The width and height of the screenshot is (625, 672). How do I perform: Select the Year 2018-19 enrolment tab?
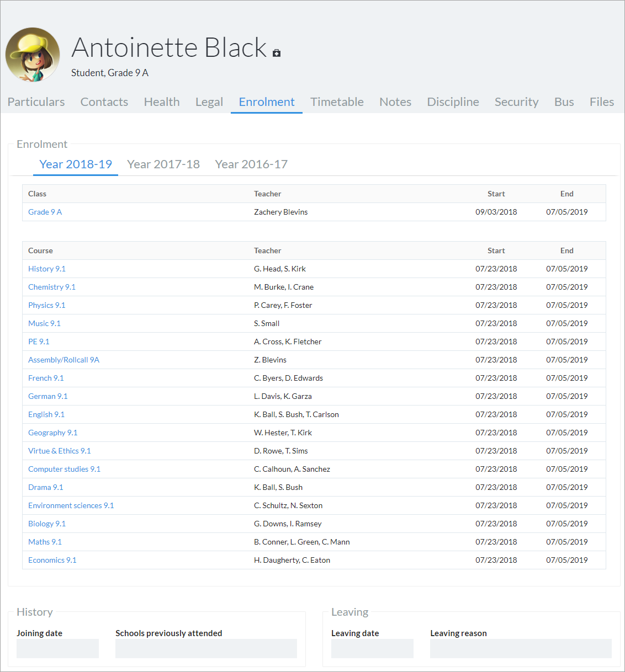76,164
